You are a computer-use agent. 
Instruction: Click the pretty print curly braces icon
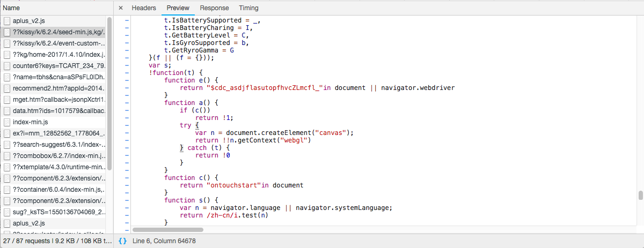click(x=122, y=241)
